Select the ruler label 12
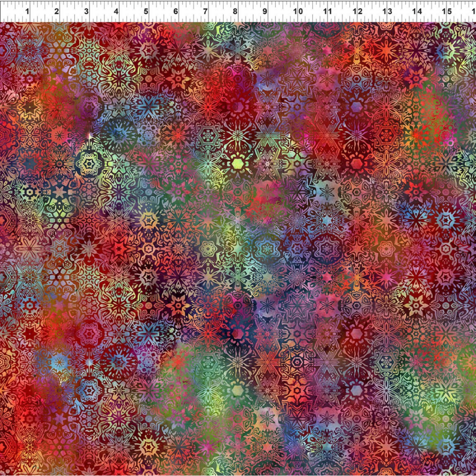This screenshot has height=476, width=476. coord(357,12)
